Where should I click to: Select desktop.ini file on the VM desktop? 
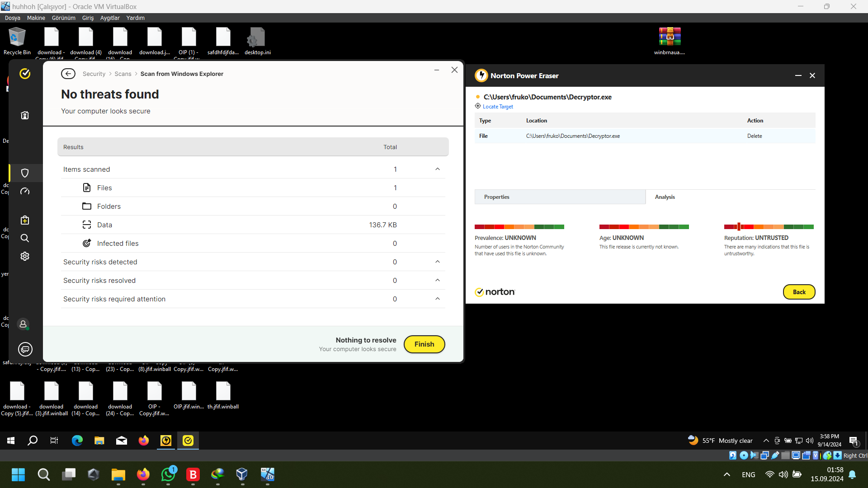pyautogui.click(x=258, y=41)
